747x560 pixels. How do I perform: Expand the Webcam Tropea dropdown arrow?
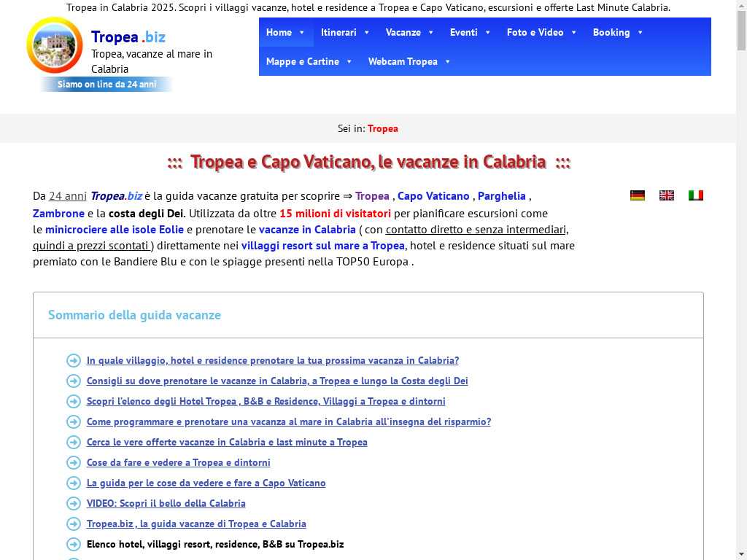448,61
